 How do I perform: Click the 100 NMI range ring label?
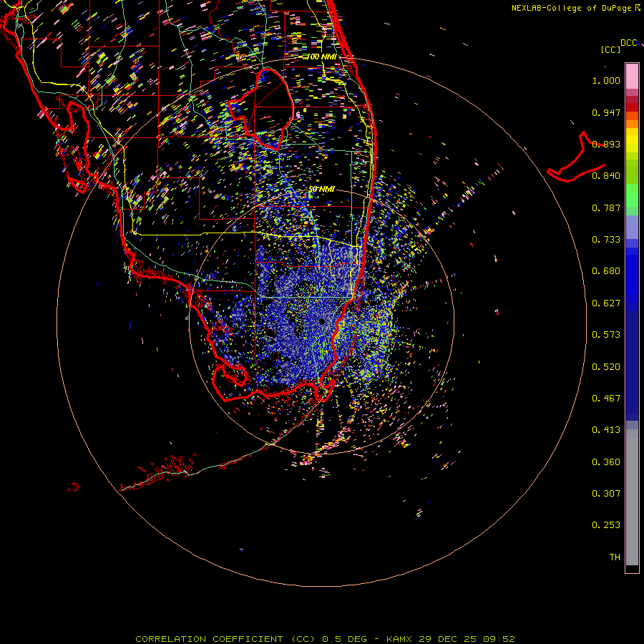321,57
